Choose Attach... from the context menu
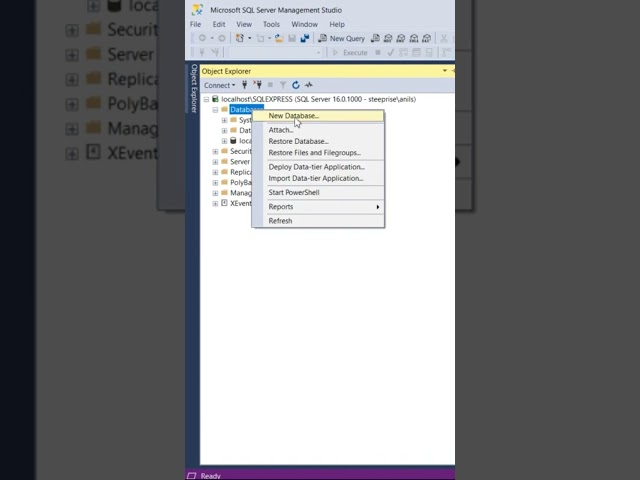The height and width of the screenshot is (480, 640). point(318,130)
